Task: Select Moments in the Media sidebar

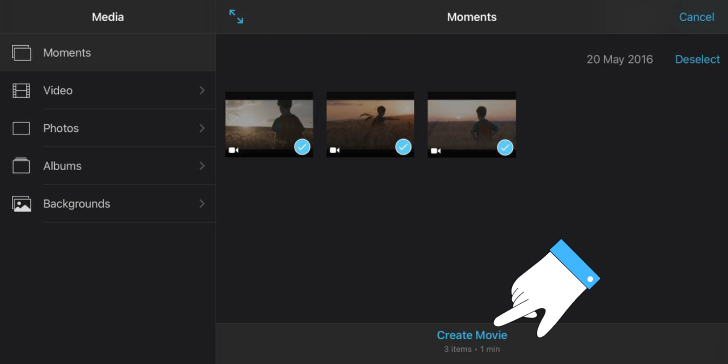Action: pos(108,53)
